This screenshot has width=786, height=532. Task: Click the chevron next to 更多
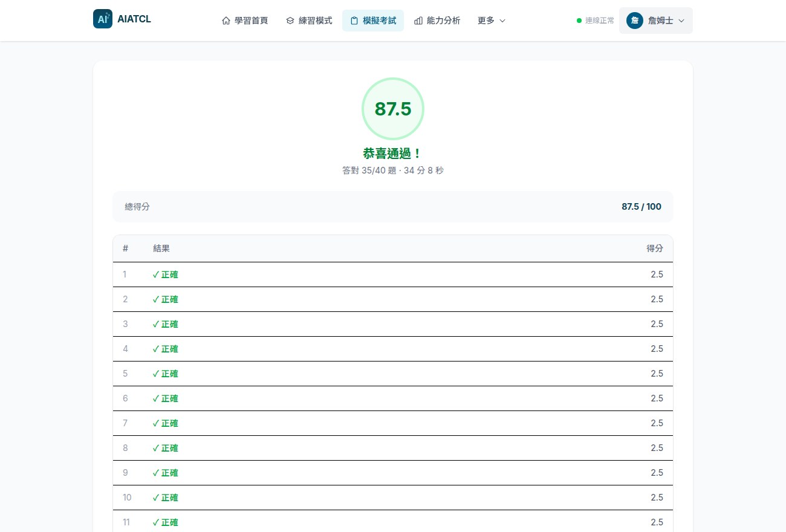pos(502,21)
